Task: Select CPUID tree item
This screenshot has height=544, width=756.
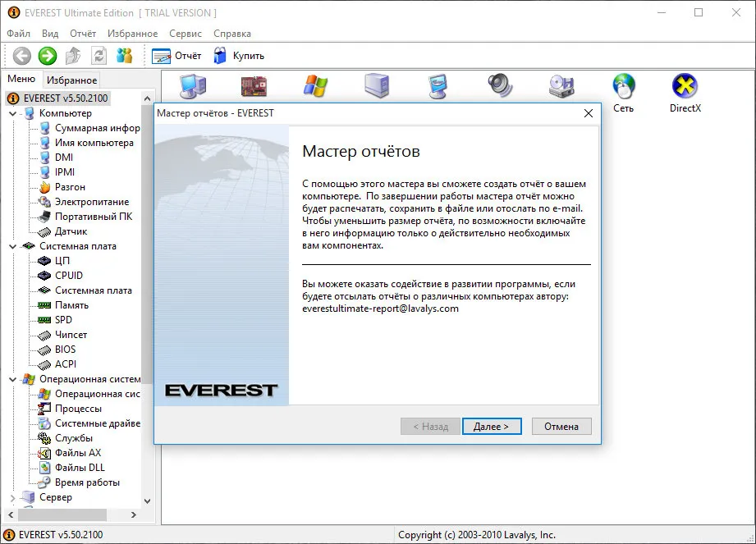Action: coord(60,276)
